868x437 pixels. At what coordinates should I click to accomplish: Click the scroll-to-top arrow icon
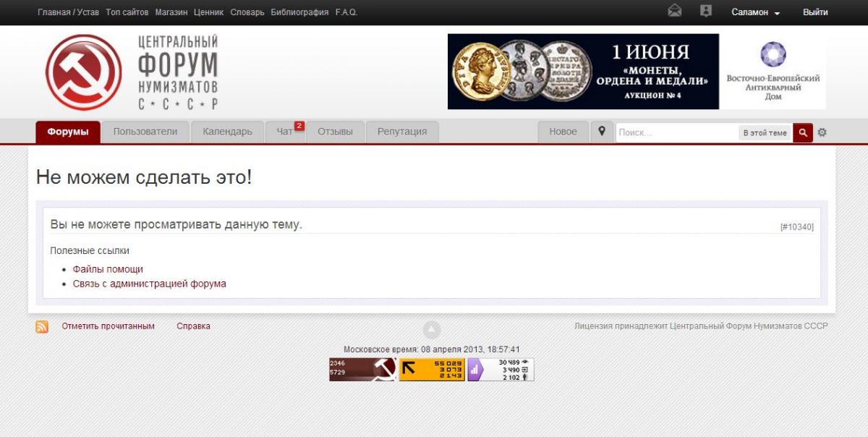pos(432,331)
